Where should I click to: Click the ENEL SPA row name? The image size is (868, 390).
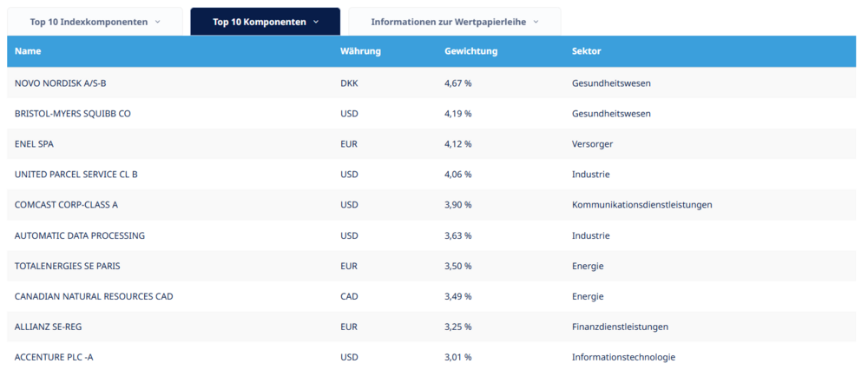pos(35,144)
